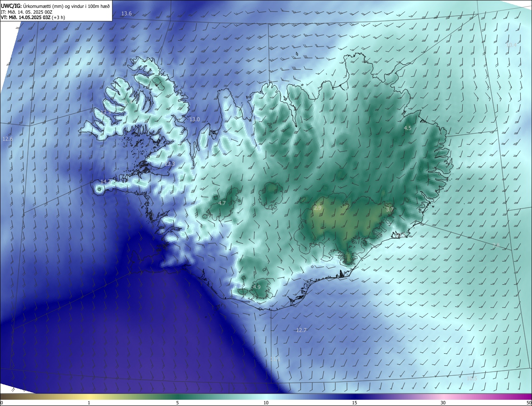Click the colorbar tick label 50
Viewport: 532px width, 406px height.
coord(529,403)
